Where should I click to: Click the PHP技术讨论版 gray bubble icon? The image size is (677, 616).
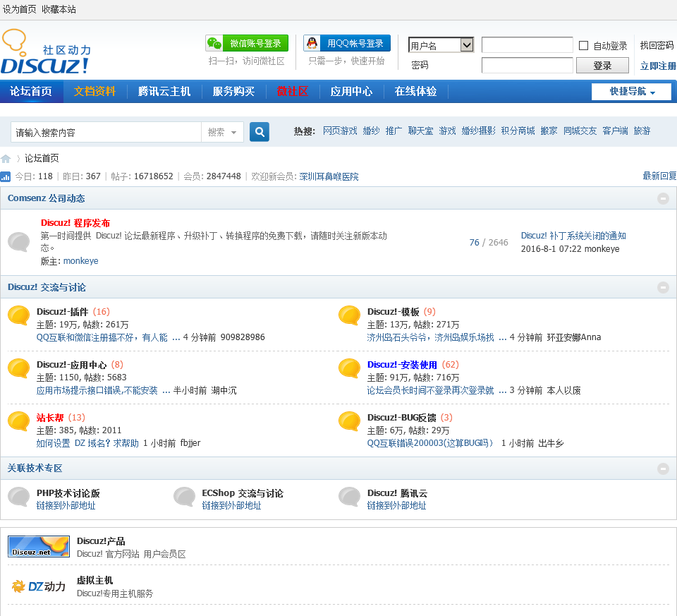click(19, 497)
